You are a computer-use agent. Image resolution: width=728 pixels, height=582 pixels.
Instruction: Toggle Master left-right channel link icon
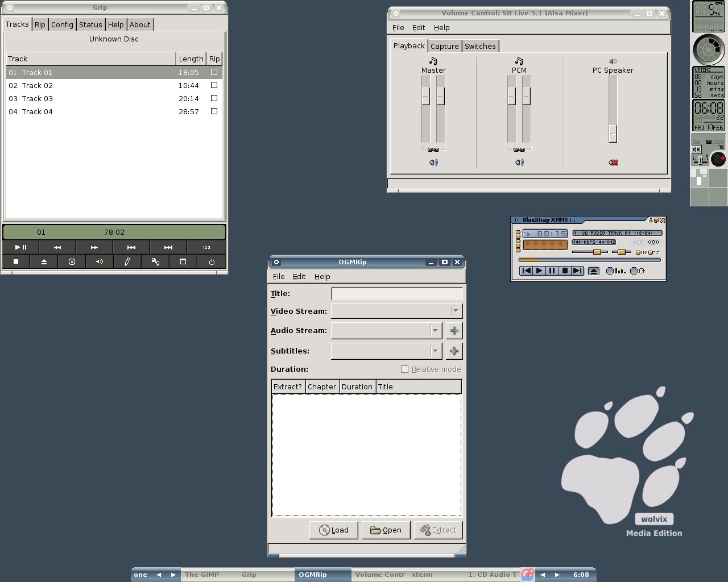[x=433, y=149]
